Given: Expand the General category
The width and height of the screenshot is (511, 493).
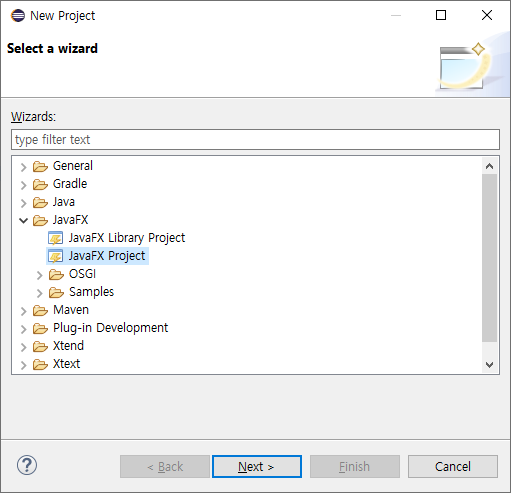Looking at the screenshot, I should [23, 167].
